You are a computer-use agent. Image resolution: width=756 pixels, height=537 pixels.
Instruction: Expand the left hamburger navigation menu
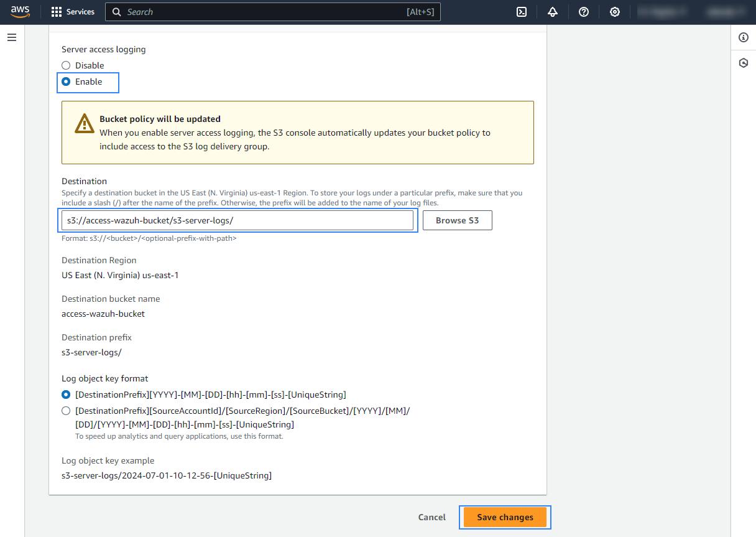[12, 37]
